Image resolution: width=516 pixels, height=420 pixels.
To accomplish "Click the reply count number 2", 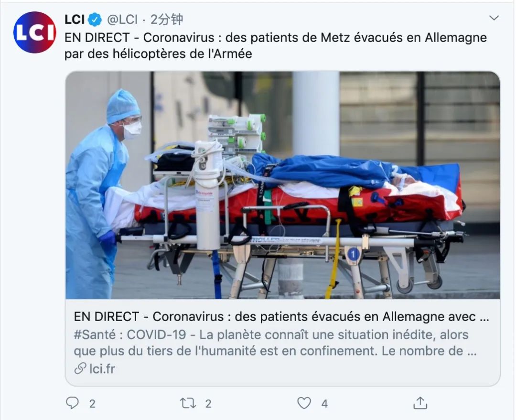I will click(x=92, y=404).
